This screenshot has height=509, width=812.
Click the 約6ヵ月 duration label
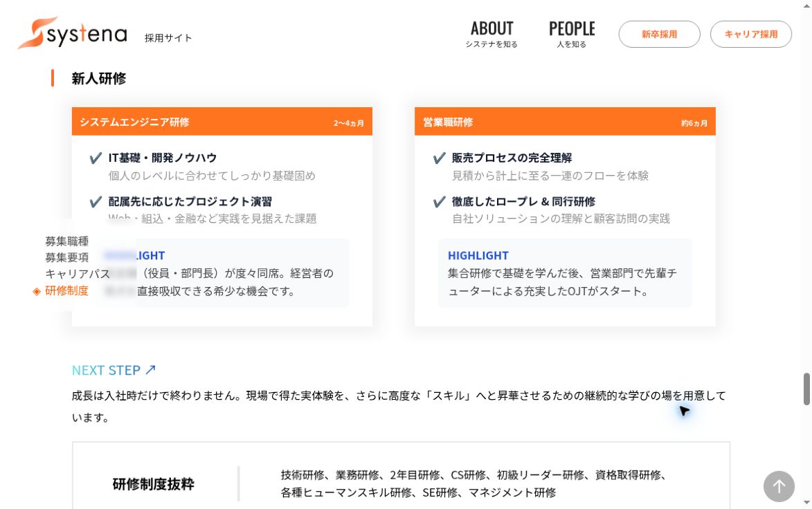click(x=694, y=123)
